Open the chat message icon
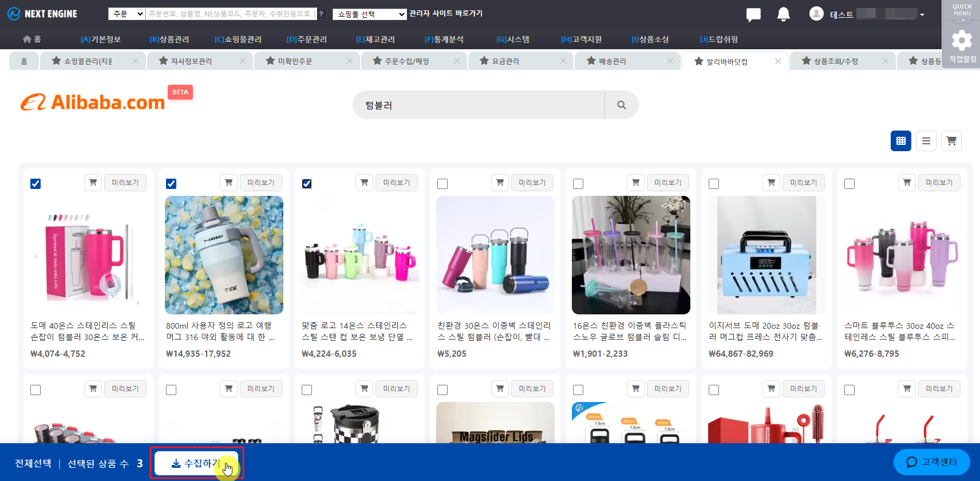Viewport: 980px width, 481px height. coord(753,14)
